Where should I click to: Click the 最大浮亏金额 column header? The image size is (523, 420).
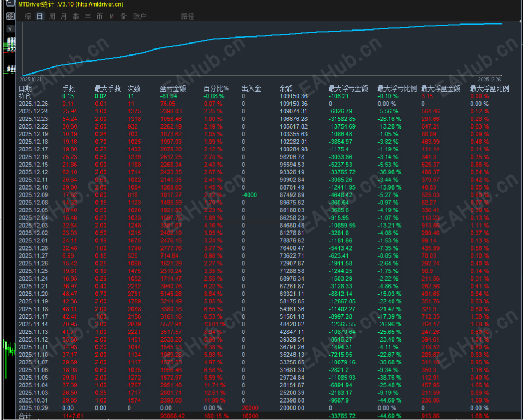pos(348,88)
